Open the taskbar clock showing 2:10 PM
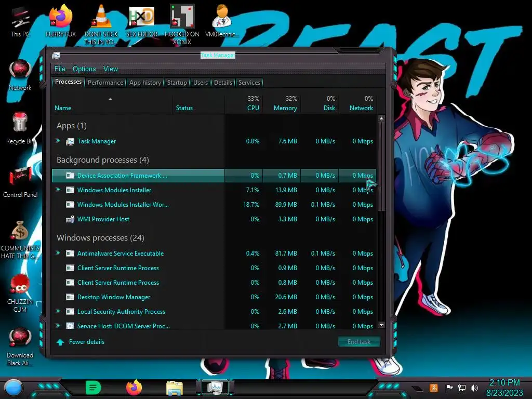Screen dimensions: 532x399 pos(504,388)
